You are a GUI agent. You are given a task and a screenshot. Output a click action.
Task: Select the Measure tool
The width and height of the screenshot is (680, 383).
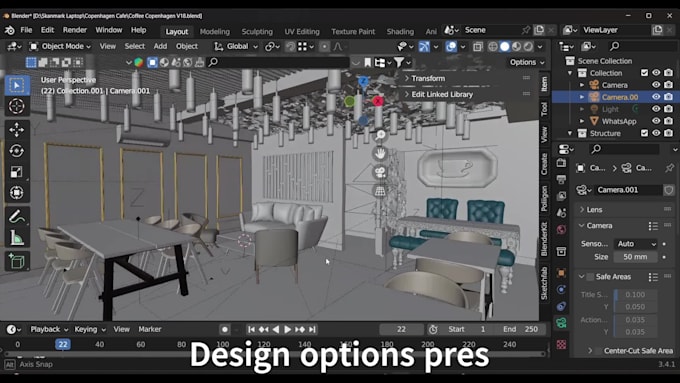point(16,237)
